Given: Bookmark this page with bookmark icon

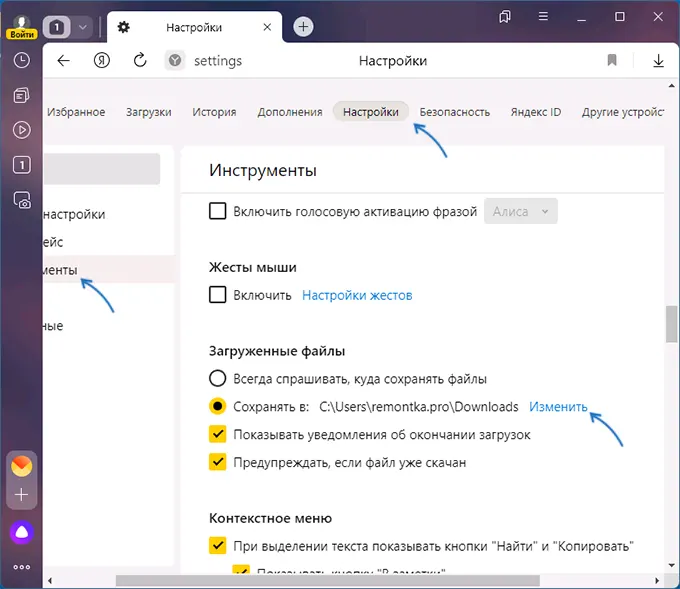Looking at the screenshot, I should pos(612,60).
